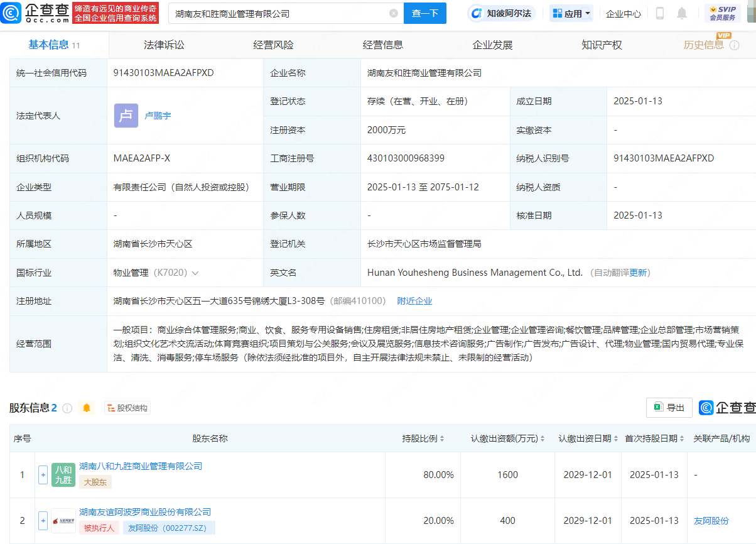
Task: Export shareholder info with 导出
Action: coord(669,408)
